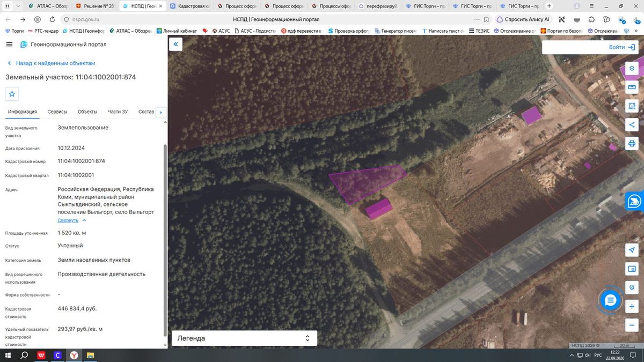Viewport: 644px width, 362px height.
Task: Open the compass orientation map control
Action: pyautogui.click(x=632, y=287)
